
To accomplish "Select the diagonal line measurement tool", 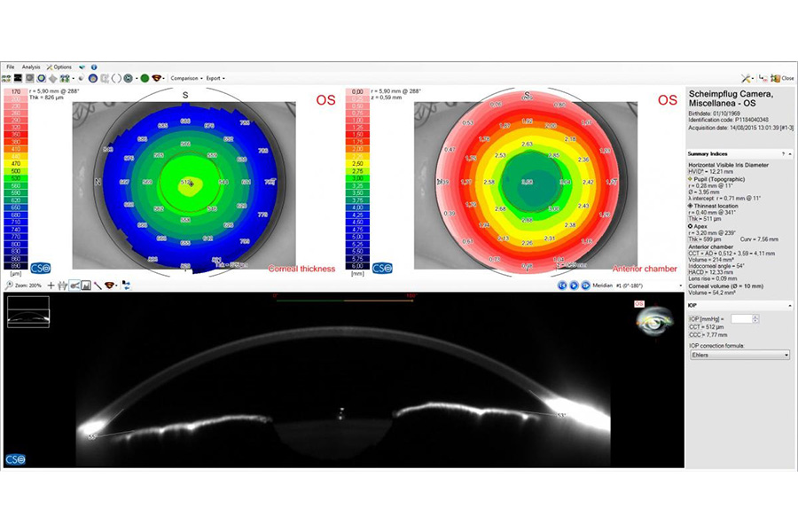I will pos(98,286).
